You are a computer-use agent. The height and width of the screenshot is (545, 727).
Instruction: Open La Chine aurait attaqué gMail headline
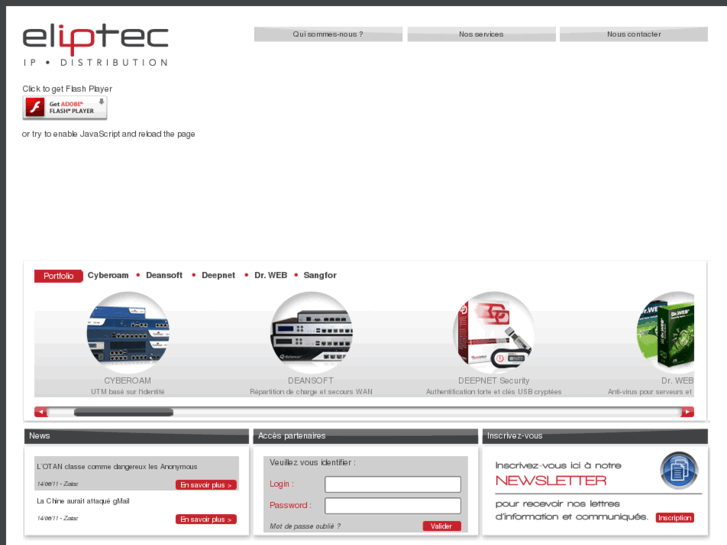pos(83,501)
